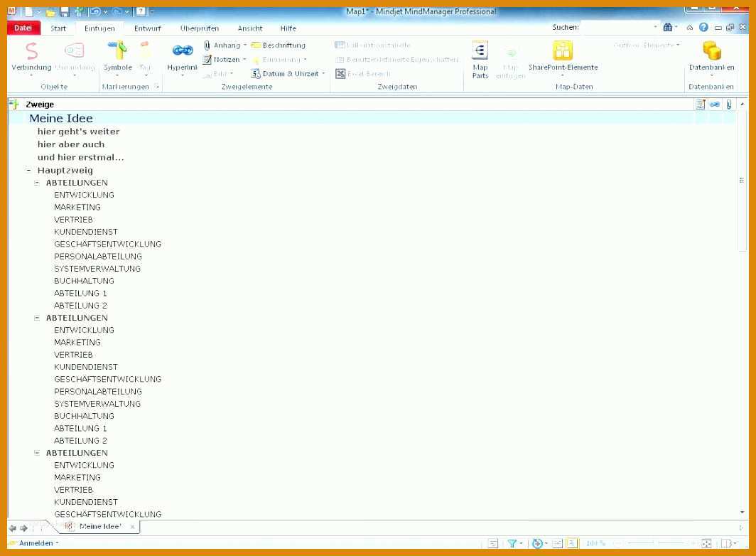Click the vertical scrollbar down arrow
Image resolution: width=756 pixels, height=556 pixels.
[x=742, y=512]
